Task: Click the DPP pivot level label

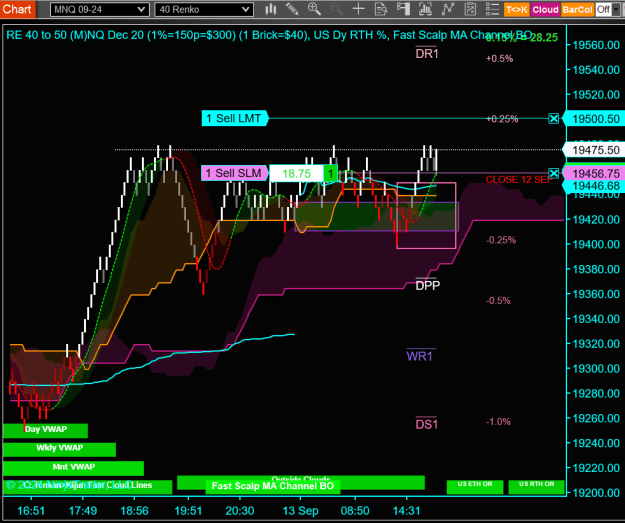Action: point(427,285)
